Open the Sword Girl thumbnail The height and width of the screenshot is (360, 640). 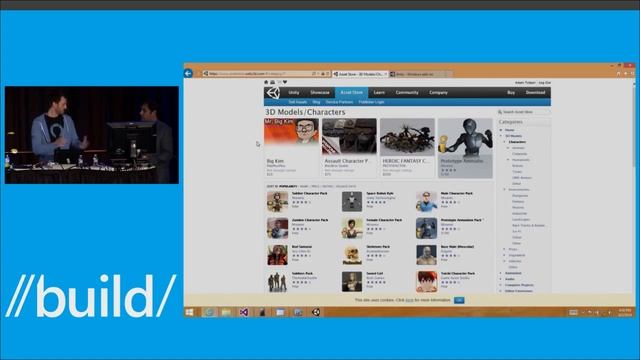point(352,282)
